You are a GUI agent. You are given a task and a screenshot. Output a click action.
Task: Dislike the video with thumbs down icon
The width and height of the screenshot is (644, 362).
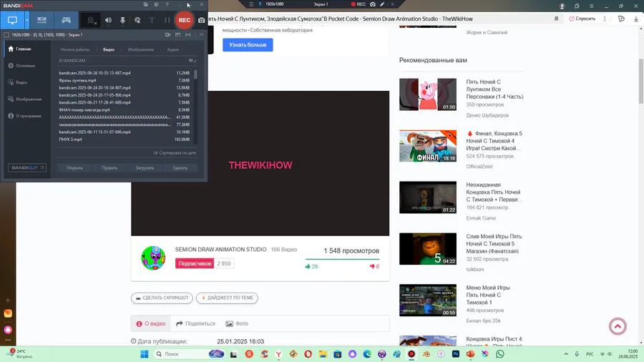(x=372, y=266)
